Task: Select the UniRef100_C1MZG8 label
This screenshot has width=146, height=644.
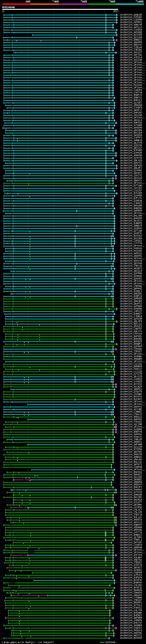Action: 131,30
